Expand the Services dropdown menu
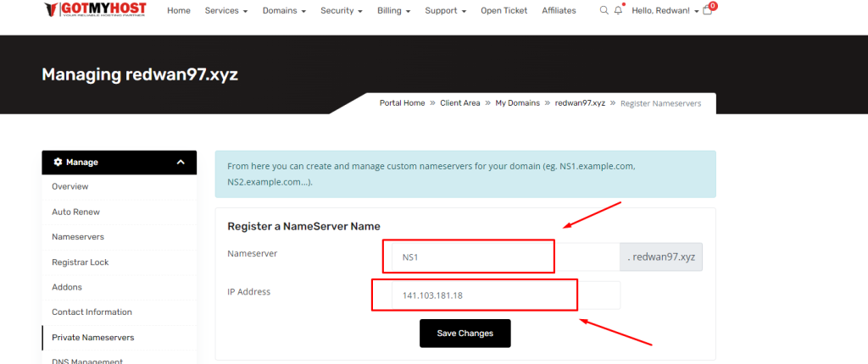868x364 pixels. coord(226,11)
